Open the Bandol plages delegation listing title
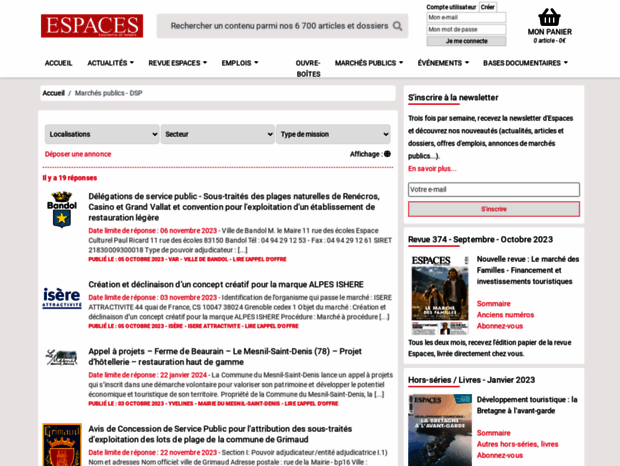The height and width of the screenshot is (466, 620). click(234, 207)
